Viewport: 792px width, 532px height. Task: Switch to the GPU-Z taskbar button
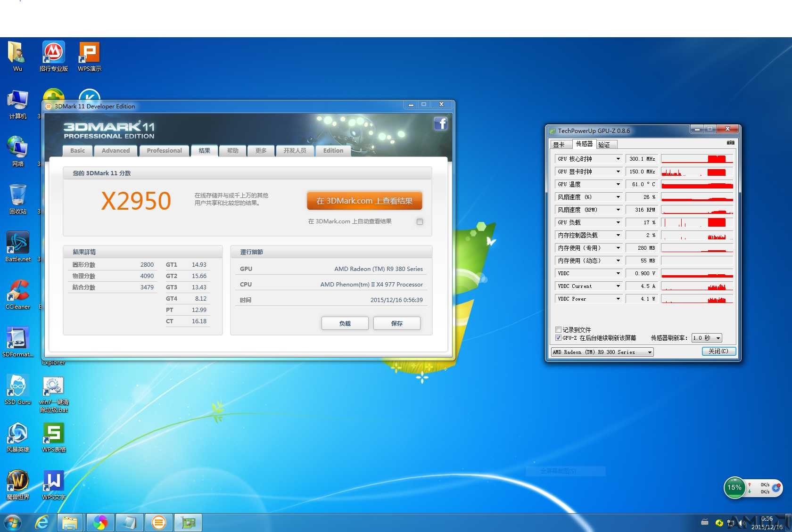188,522
